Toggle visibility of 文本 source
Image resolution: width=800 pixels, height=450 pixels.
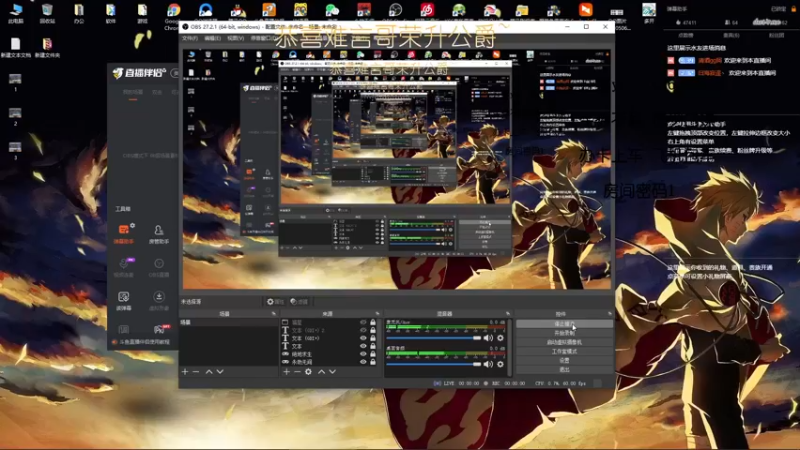(363, 346)
